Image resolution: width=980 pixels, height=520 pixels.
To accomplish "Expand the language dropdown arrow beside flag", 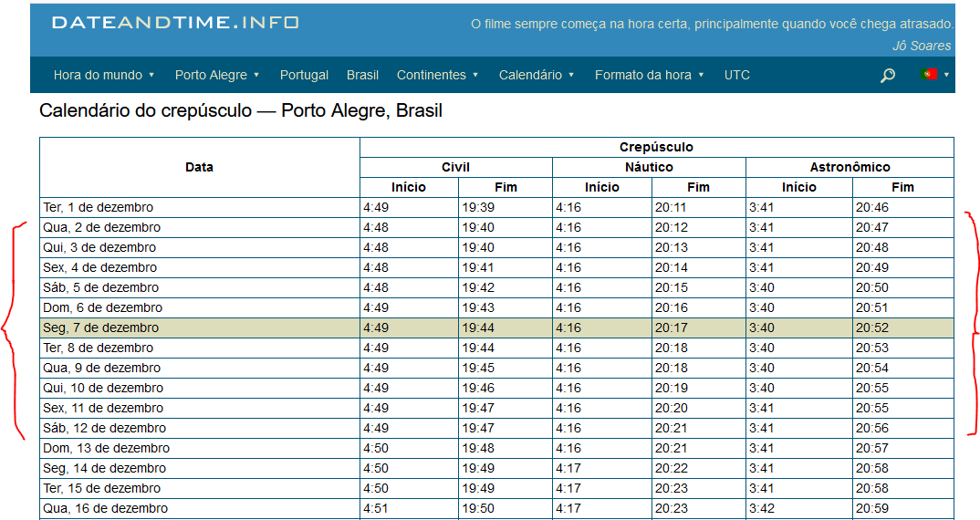I will [x=946, y=75].
